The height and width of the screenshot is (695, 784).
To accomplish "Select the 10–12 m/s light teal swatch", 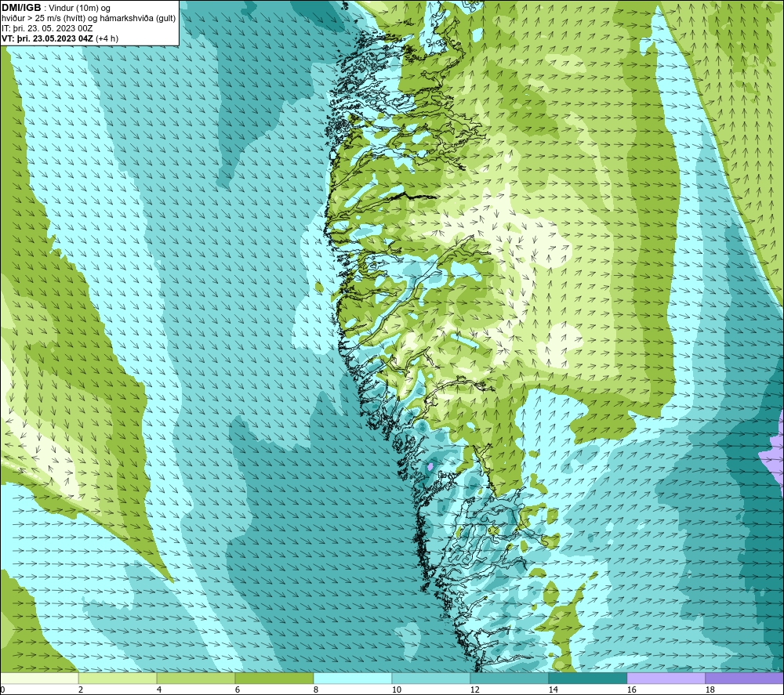I will tap(431, 678).
